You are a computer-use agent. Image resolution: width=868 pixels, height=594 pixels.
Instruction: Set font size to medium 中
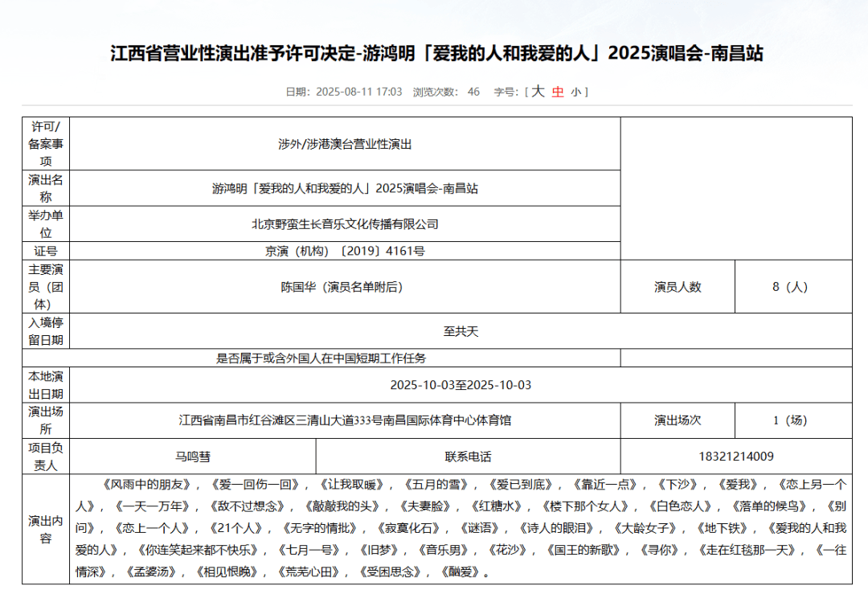558,92
